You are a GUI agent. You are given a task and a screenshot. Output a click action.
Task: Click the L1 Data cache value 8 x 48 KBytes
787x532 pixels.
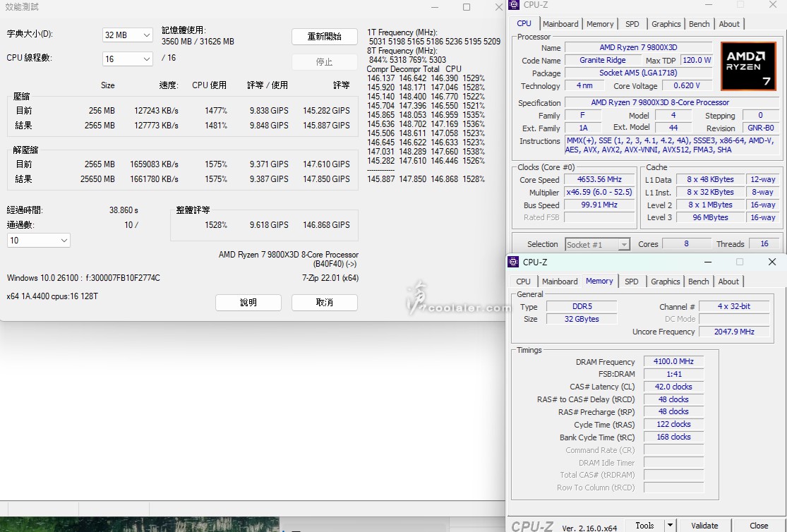point(710,180)
